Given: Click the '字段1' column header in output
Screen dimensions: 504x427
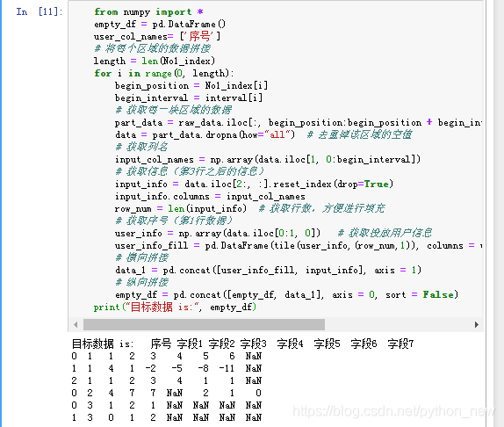Looking at the screenshot, I should (190, 344).
